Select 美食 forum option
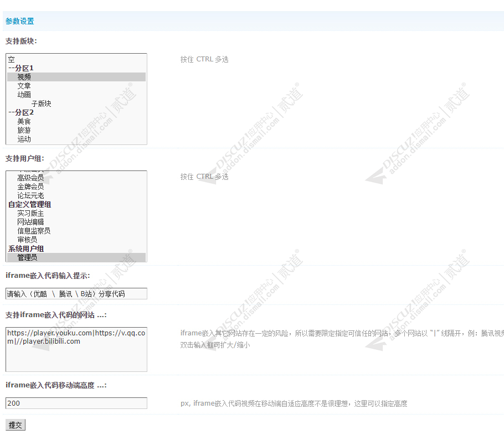The image size is (504, 440). coord(76,121)
